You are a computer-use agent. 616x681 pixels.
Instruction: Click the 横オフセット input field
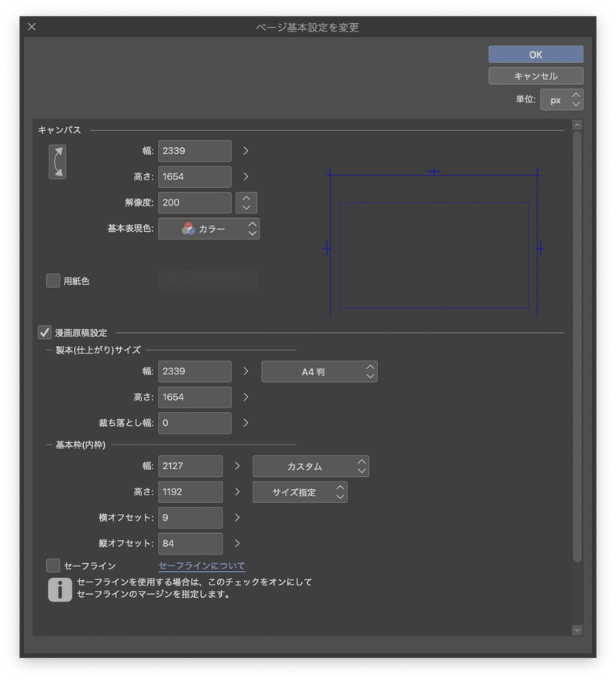click(189, 518)
